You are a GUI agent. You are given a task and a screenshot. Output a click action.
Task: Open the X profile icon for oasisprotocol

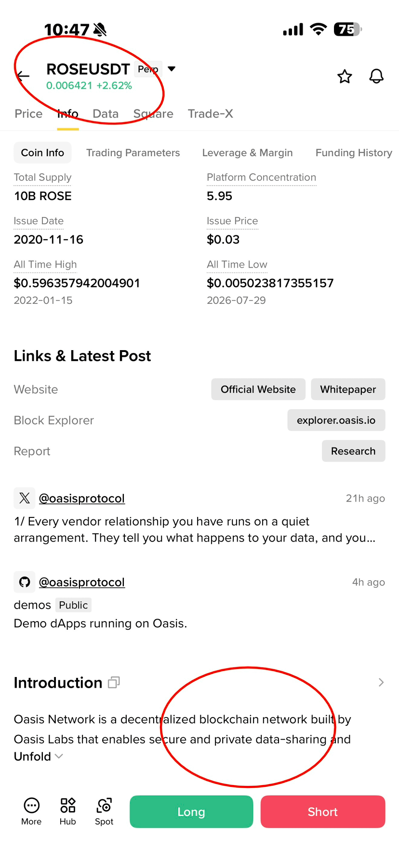coord(25,498)
